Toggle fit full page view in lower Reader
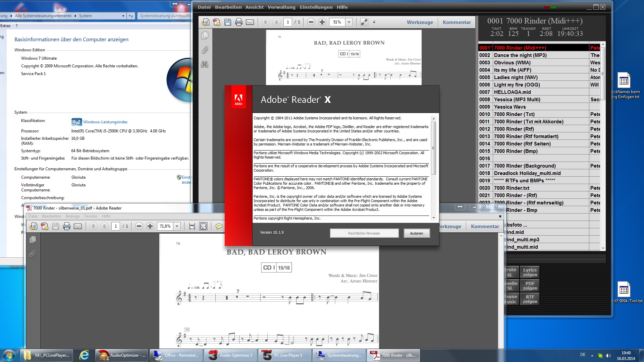The width and height of the screenshot is (644, 362). pos(203,226)
